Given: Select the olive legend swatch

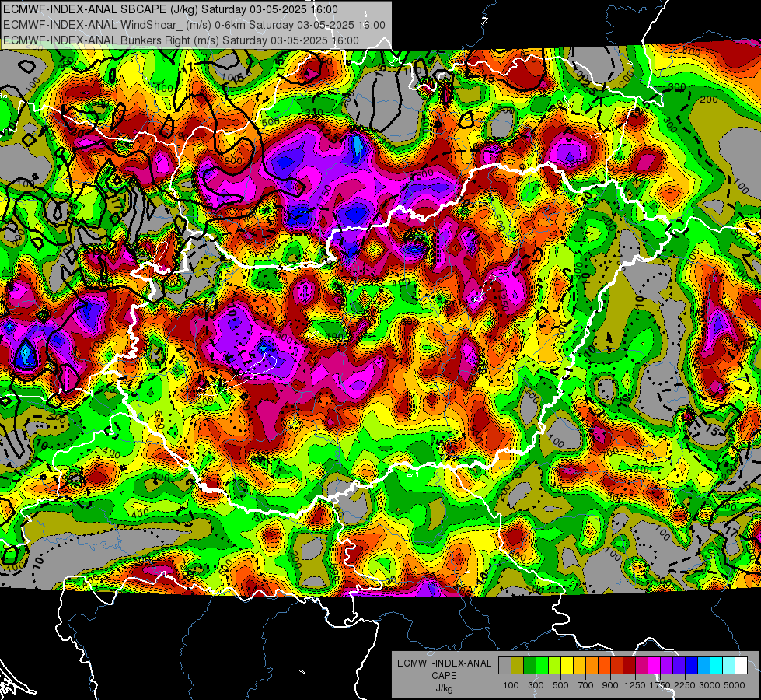Looking at the screenshot, I should point(517,666).
